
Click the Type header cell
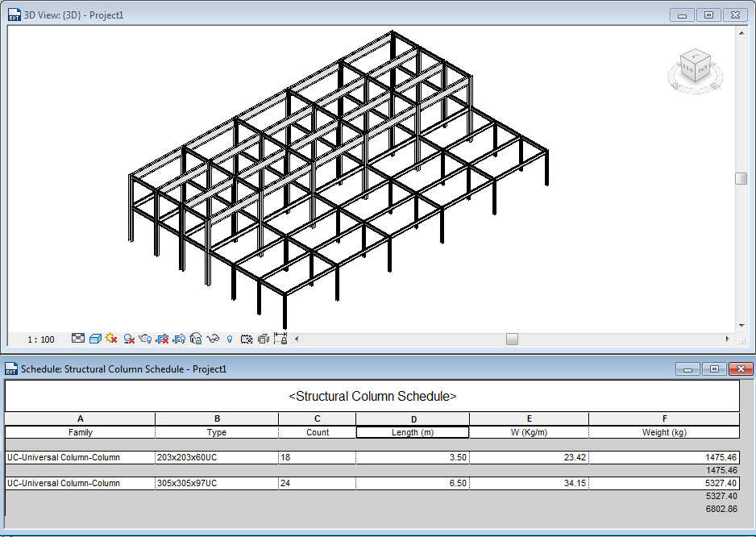[x=217, y=432]
